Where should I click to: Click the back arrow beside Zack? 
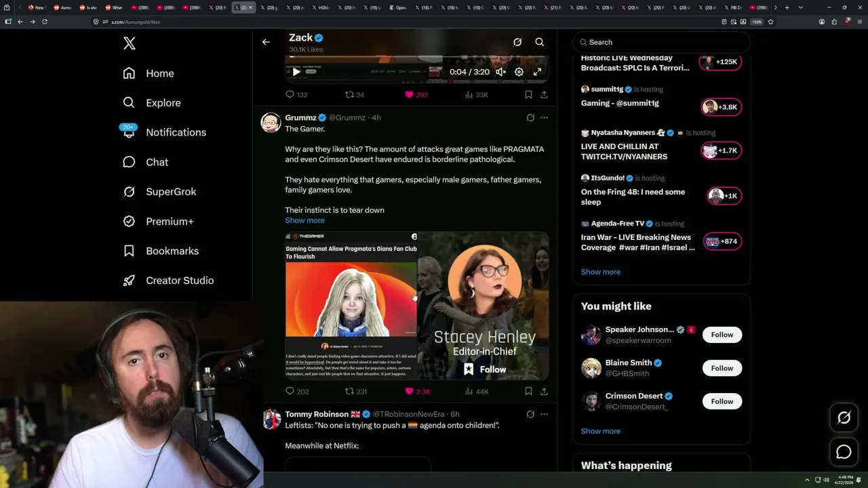click(x=266, y=42)
